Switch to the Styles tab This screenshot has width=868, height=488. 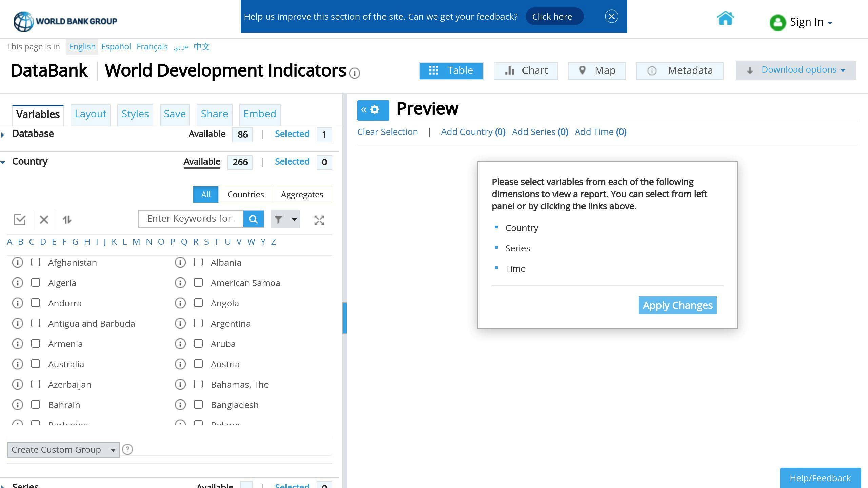[135, 114]
